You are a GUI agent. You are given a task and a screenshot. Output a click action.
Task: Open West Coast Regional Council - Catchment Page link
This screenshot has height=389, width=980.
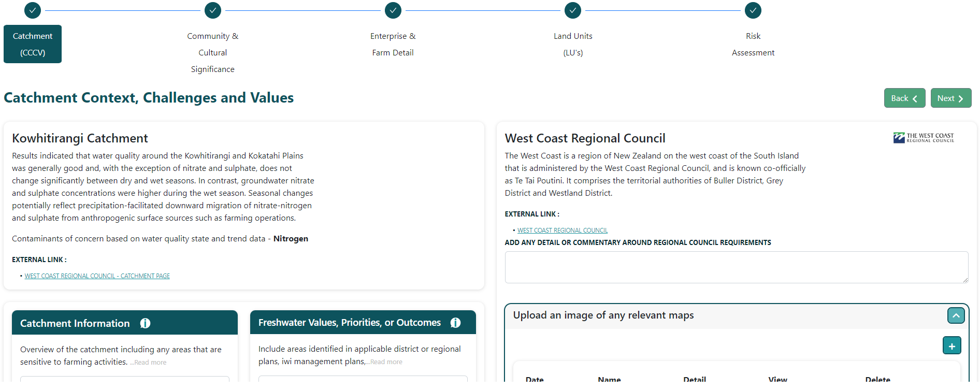[x=97, y=276]
